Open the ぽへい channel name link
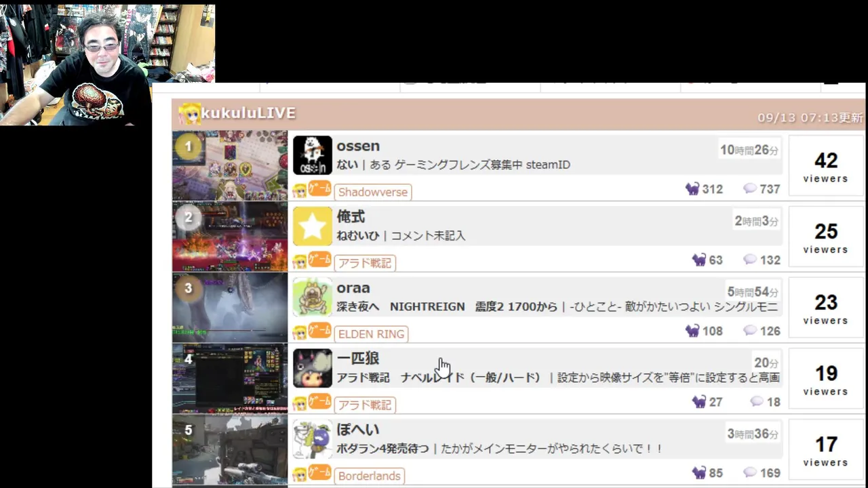Viewport: 868px width, 488px height. pyautogui.click(x=358, y=430)
